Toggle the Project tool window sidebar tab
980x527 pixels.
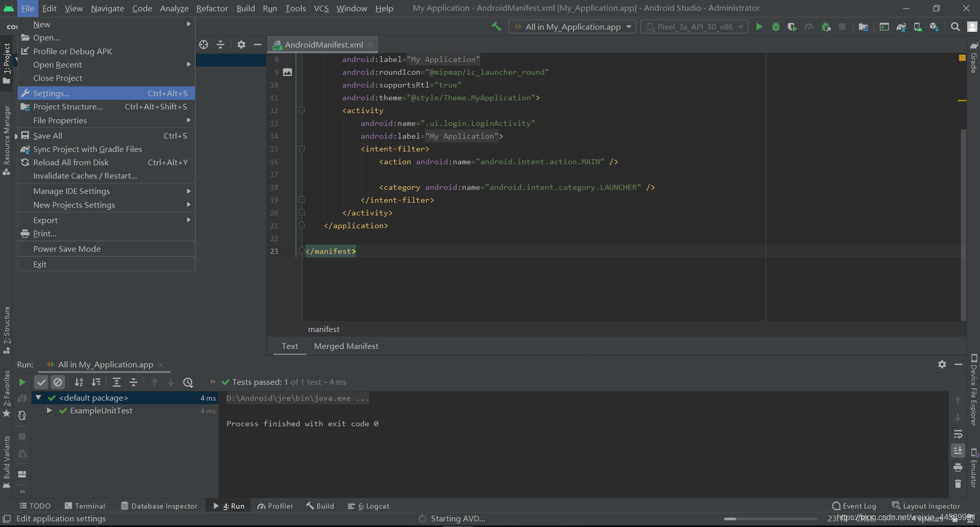pos(7,62)
